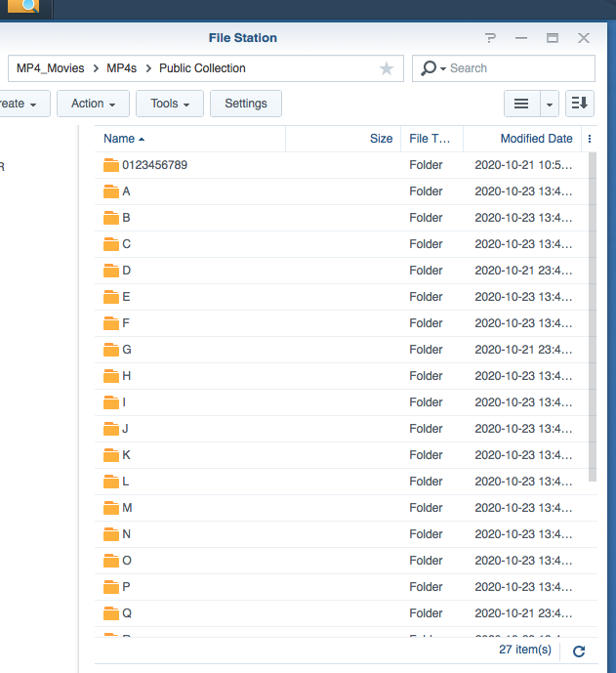Go to MP4s breadcrumb segment

tap(122, 68)
